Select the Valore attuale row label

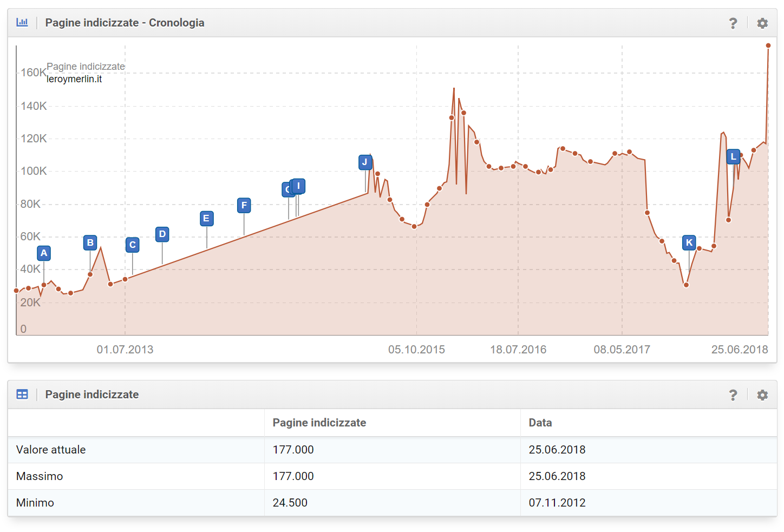point(51,450)
